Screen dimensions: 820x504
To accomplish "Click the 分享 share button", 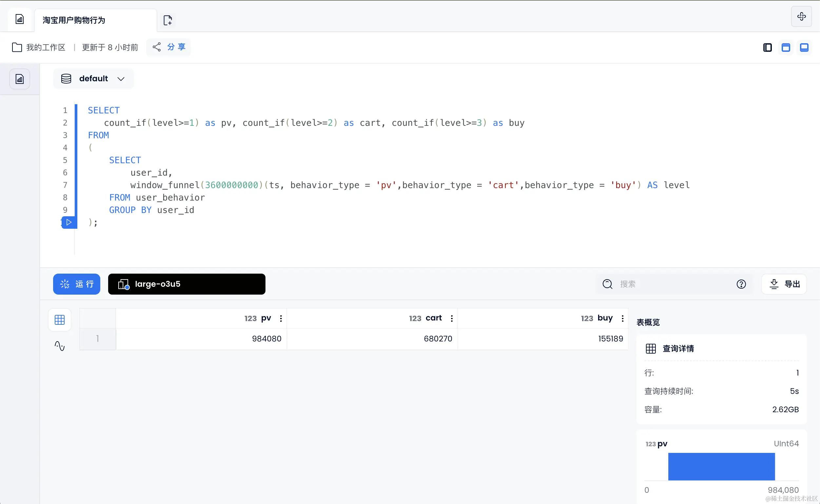I will [169, 47].
